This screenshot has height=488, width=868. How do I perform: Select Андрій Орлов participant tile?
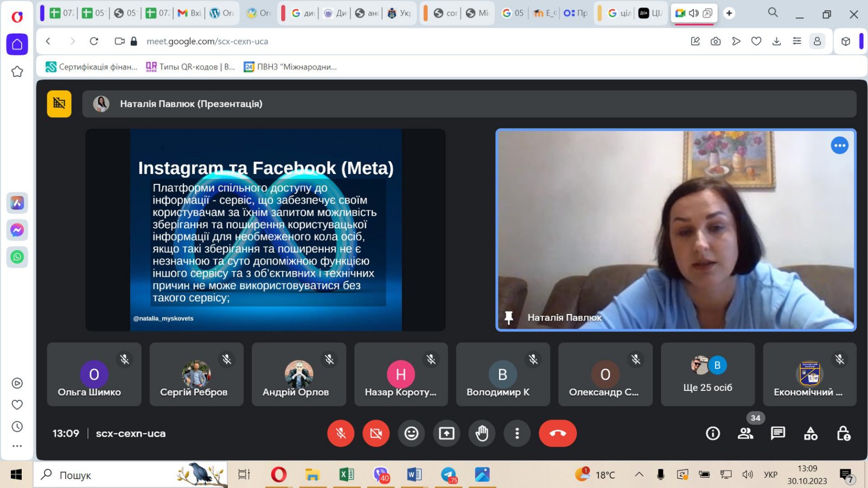(x=299, y=374)
